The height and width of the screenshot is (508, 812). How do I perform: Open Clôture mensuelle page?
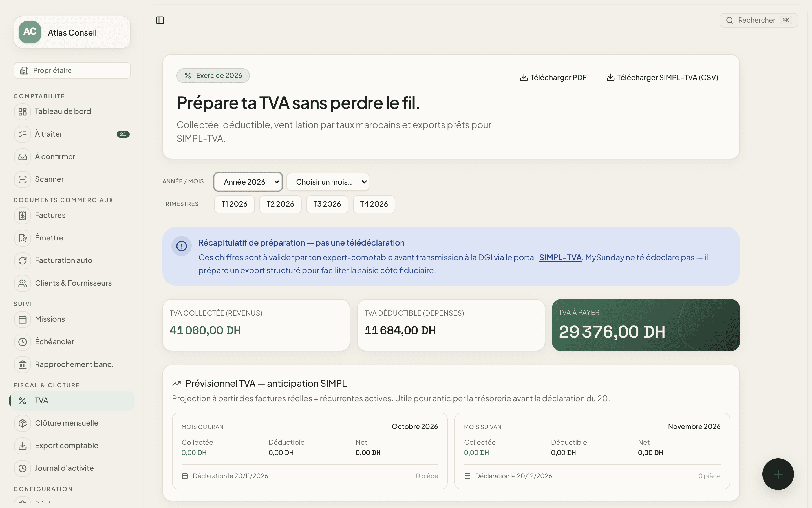72,423
